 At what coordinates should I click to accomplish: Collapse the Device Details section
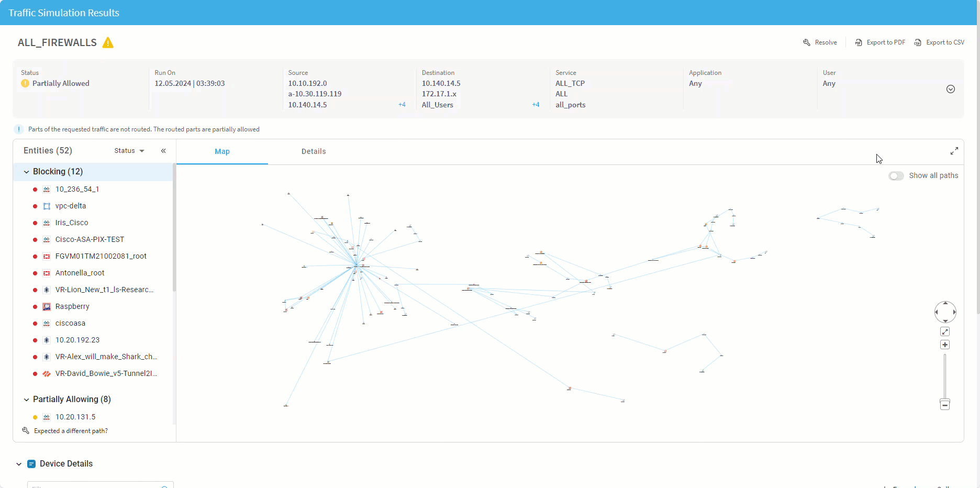[19, 464]
